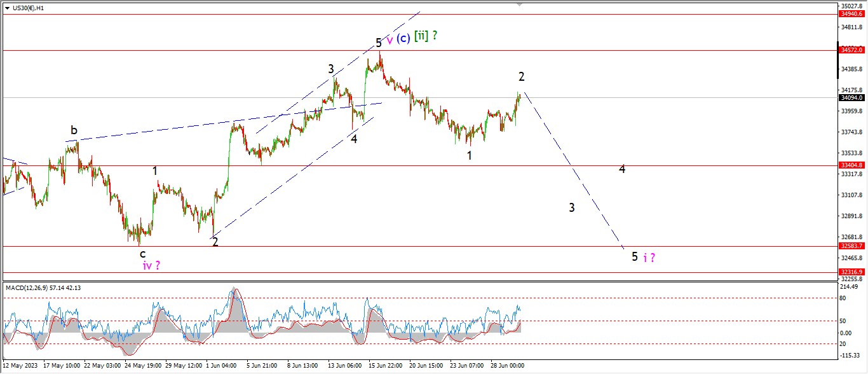
Task: Click the 34385.8 price scale value
Action: coord(852,69)
